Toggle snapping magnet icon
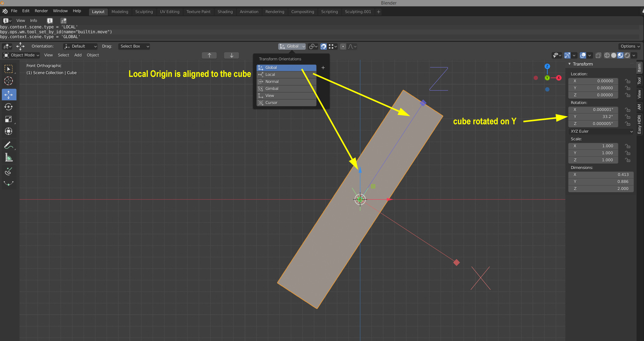The image size is (644, 341). (323, 46)
